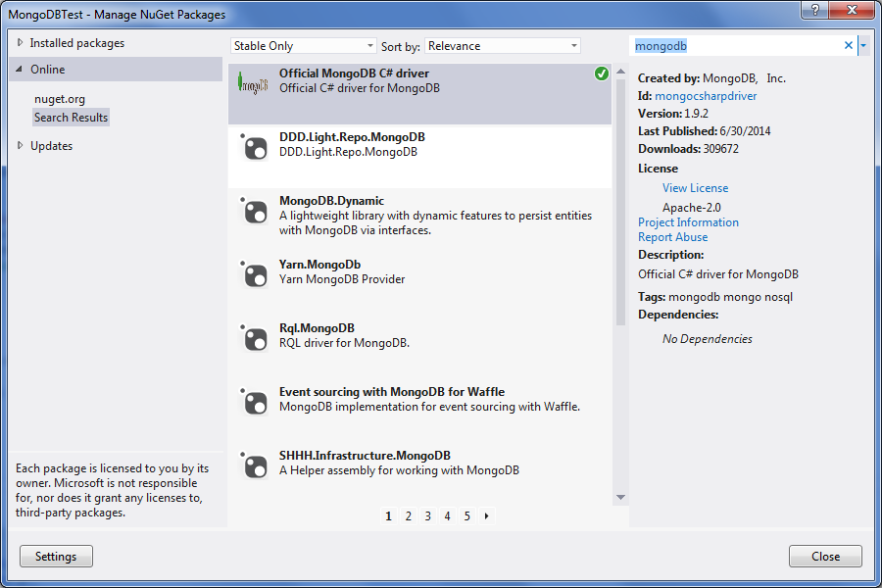The height and width of the screenshot is (588, 882).
Task: Click the Rql.MongoDB package icon
Action: coord(254,338)
